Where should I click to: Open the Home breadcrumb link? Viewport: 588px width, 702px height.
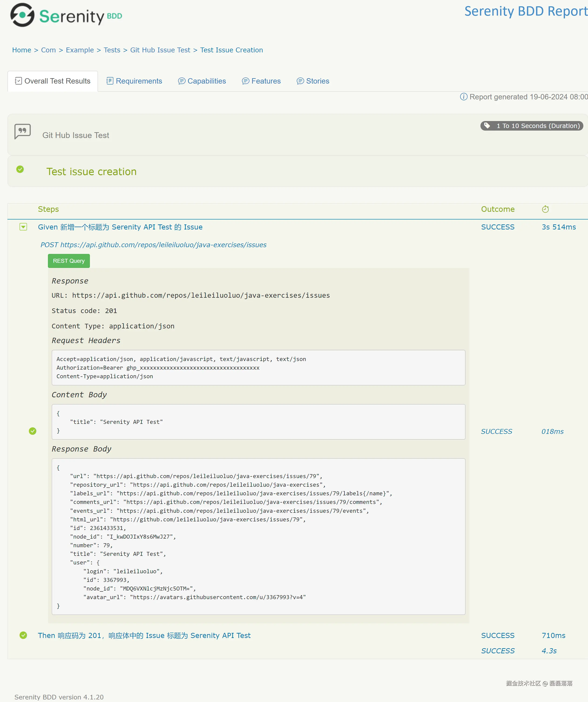tap(21, 50)
